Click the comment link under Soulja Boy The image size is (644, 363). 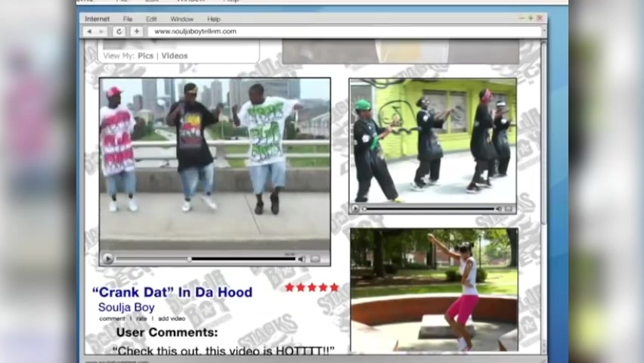[x=112, y=318]
